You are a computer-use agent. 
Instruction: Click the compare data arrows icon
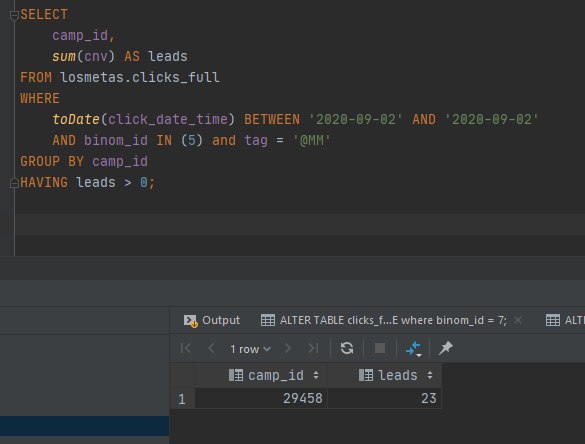click(413, 349)
